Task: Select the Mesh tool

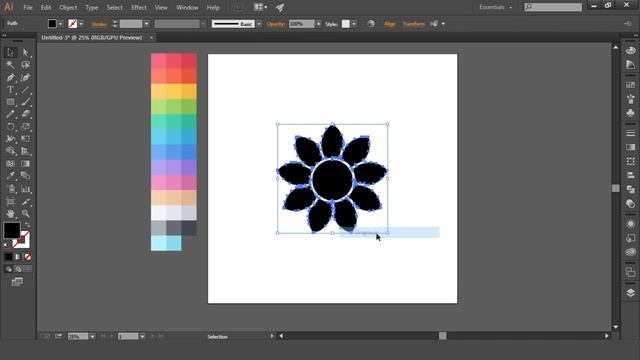Action: pos(11,164)
